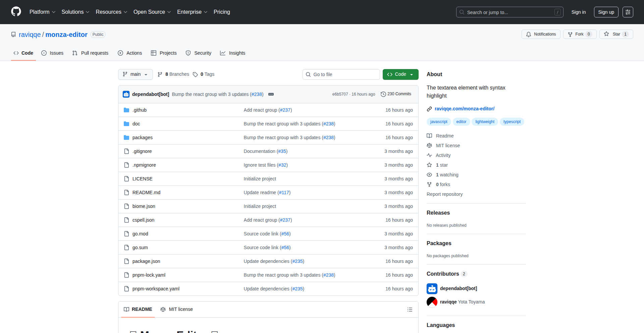Click the 230 Commits history icon
Image resolution: width=644 pixels, height=333 pixels.
[x=383, y=94]
